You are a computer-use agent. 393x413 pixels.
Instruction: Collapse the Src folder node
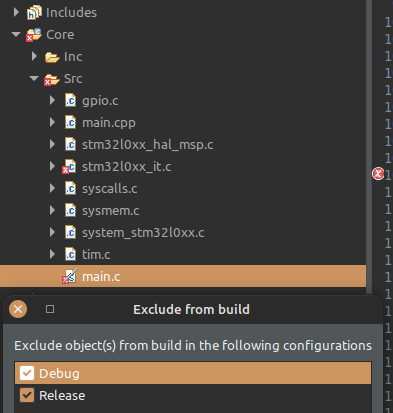[x=34, y=78]
